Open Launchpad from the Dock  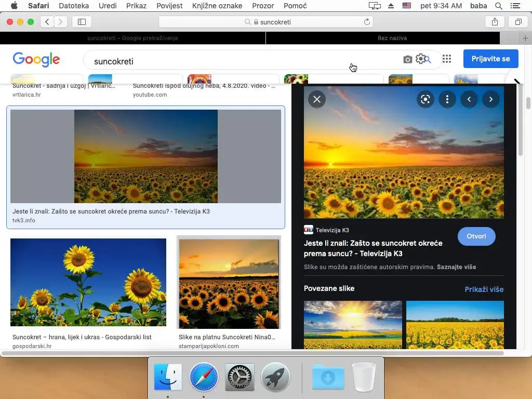click(275, 377)
